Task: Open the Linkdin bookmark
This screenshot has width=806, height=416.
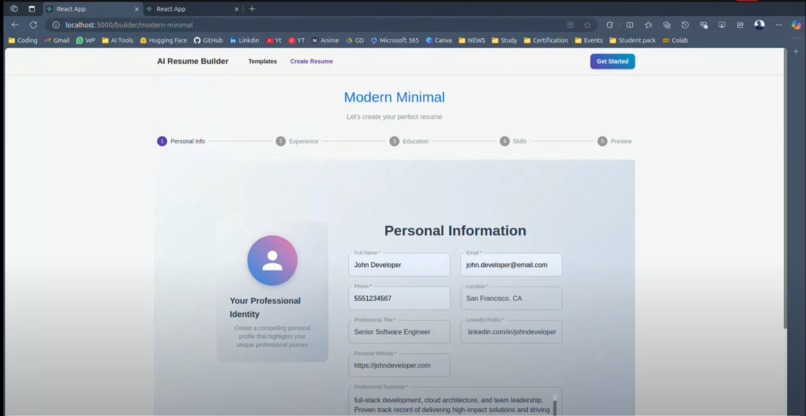Action: click(x=244, y=40)
